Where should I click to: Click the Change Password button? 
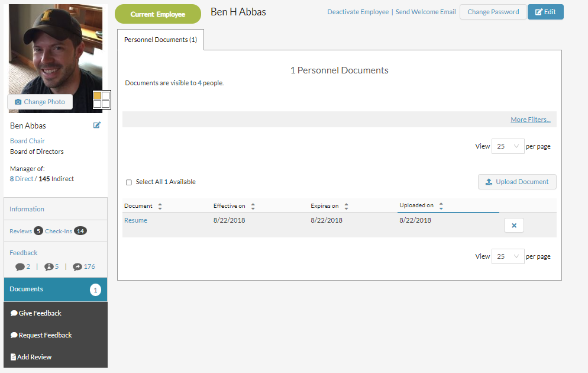[493, 12]
